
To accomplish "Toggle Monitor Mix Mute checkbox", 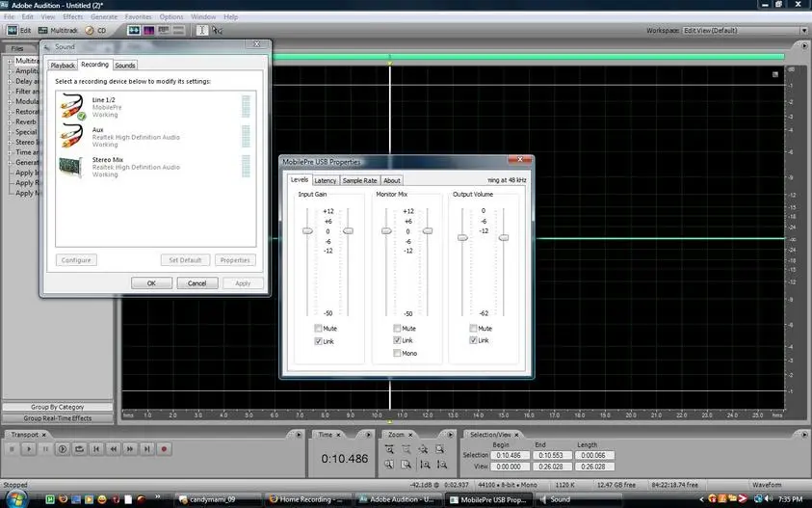I will point(397,328).
